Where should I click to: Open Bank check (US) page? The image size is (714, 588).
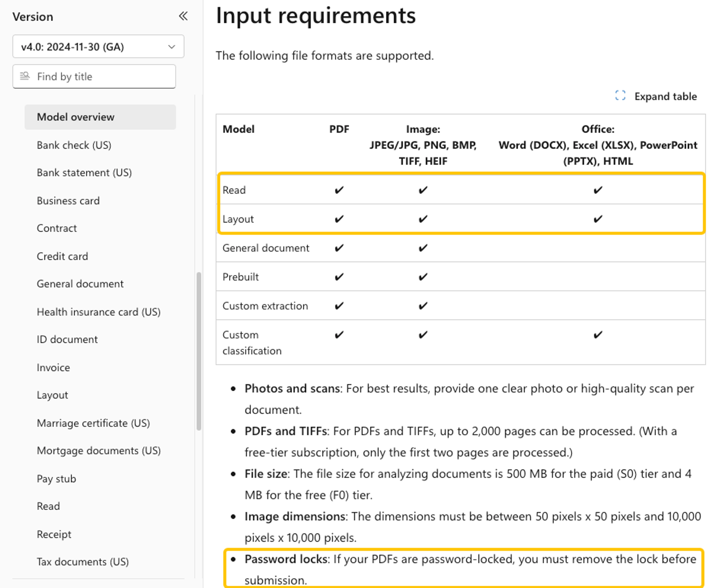[74, 145]
